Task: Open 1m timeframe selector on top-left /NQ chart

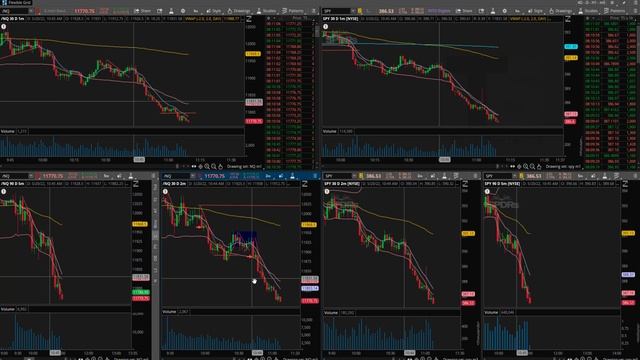Action: click(x=196, y=11)
